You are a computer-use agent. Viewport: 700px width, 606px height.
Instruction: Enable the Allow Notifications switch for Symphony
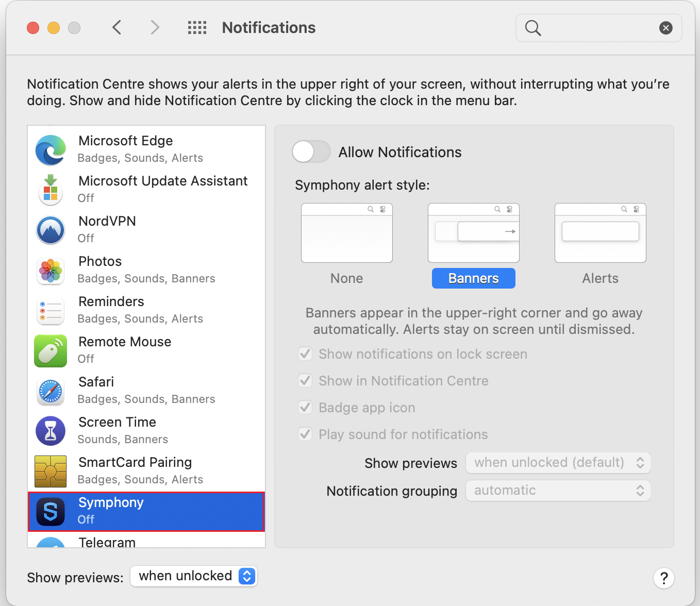[x=311, y=151]
